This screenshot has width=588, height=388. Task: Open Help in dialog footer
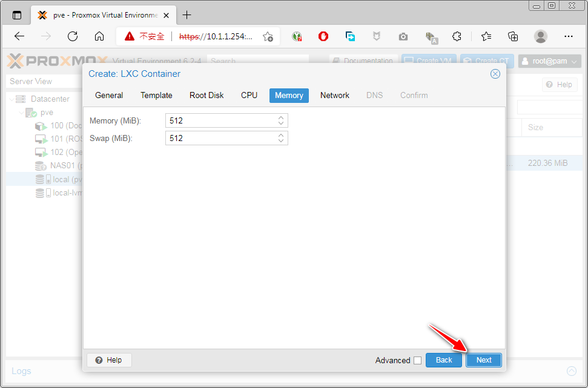pyautogui.click(x=109, y=360)
